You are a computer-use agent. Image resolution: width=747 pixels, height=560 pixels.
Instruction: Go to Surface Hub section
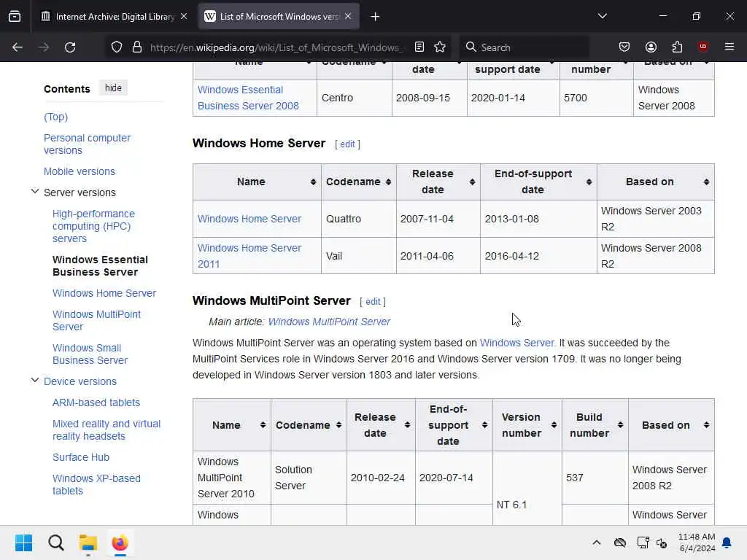[x=81, y=458]
